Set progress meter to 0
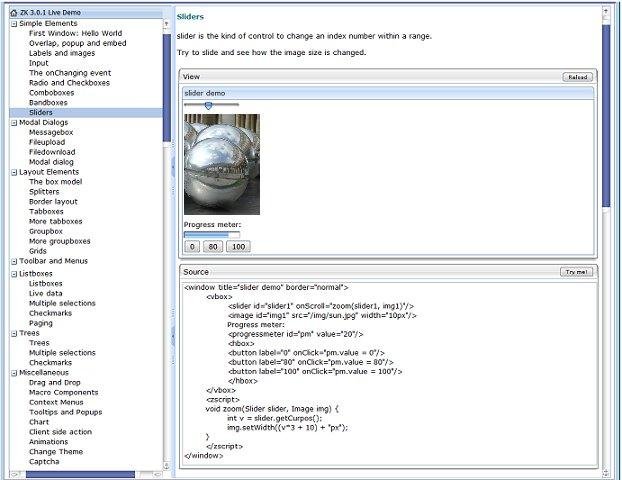622x480 pixels. click(x=192, y=247)
